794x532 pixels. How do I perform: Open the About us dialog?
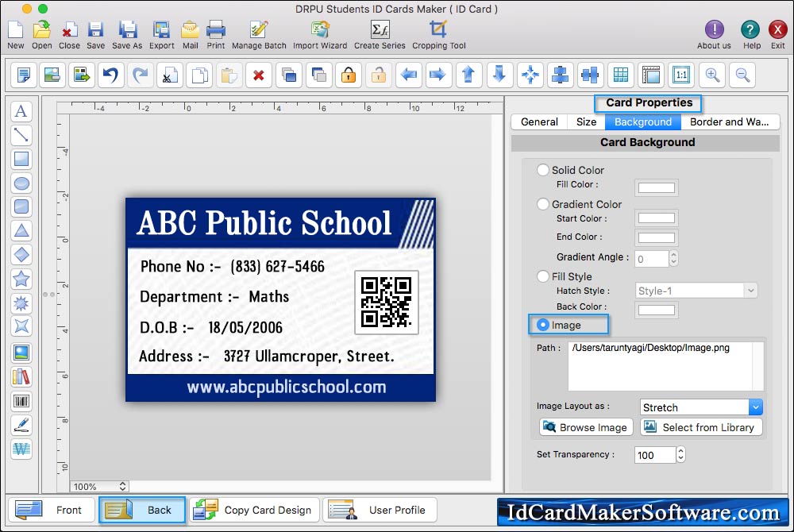click(x=714, y=35)
